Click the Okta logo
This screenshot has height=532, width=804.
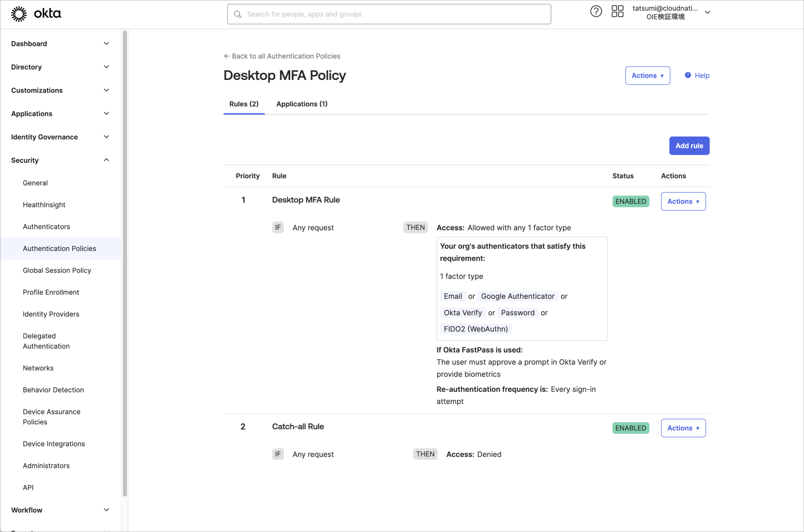pos(36,13)
